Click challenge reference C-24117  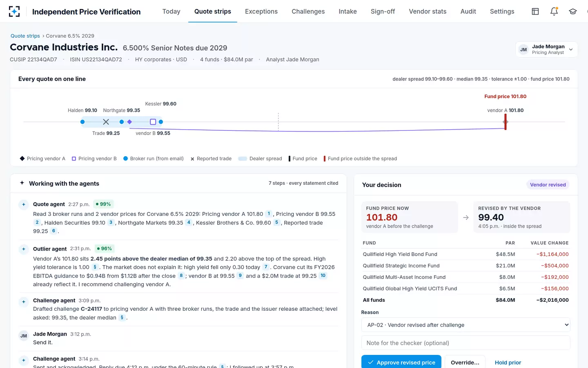pyautogui.click(x=91, y=309)
